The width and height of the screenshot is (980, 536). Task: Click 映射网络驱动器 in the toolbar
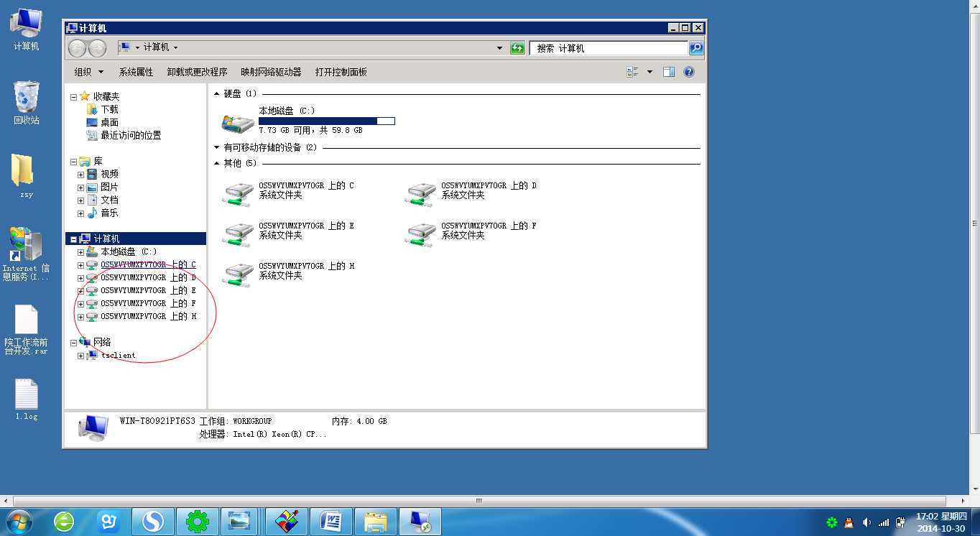[x=271, y=72]
